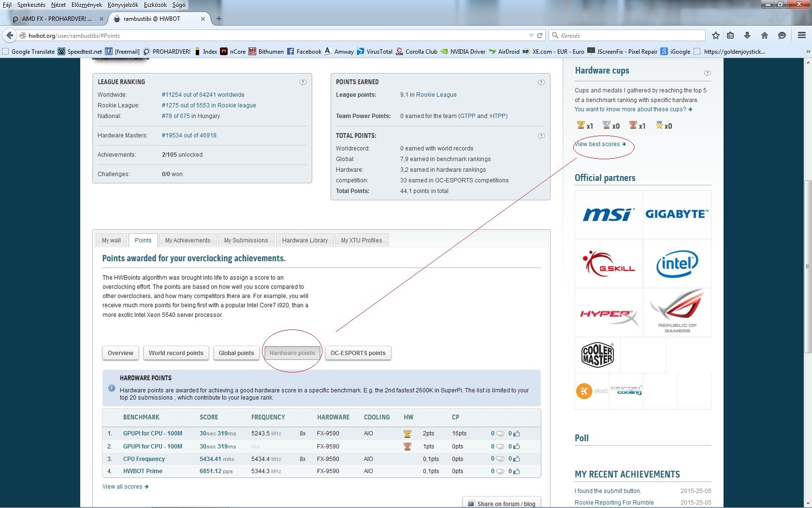812x508 pixels.
Task: Switch to My Submissions tab
Action: point(246,240)
